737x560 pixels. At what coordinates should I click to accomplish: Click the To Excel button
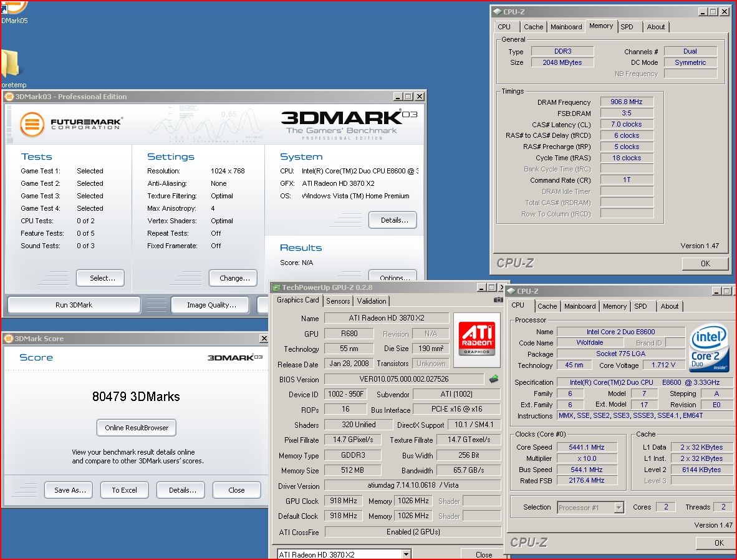coord(125,490)
